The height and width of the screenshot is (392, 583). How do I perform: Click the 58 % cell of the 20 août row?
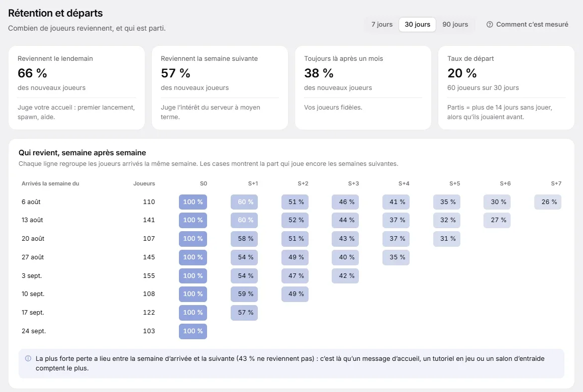pyautogui.click(x=245, y=239)
